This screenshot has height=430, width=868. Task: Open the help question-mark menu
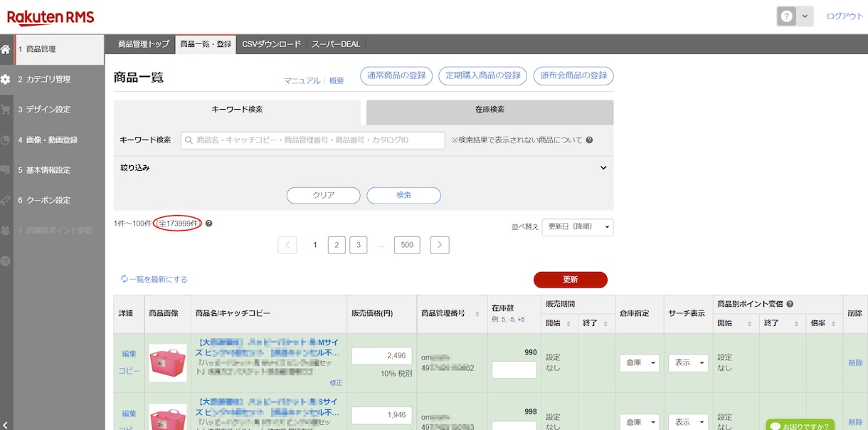click(795, 16)
